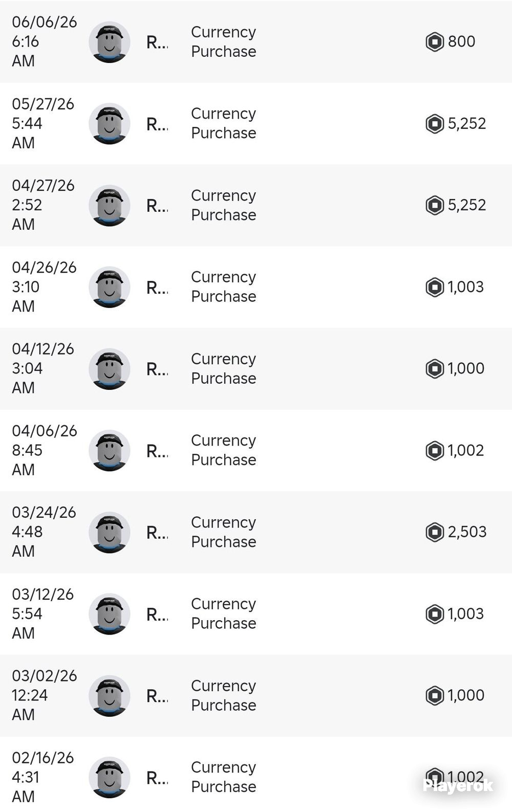Click the Robux icon next to 2,503
512x812 pixels.
click(x=435, y=532)
